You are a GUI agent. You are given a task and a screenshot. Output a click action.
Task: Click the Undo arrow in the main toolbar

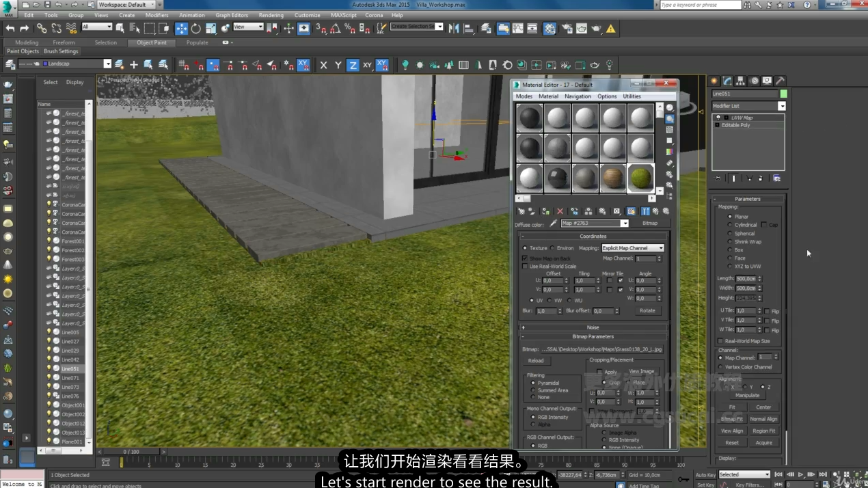10,28
